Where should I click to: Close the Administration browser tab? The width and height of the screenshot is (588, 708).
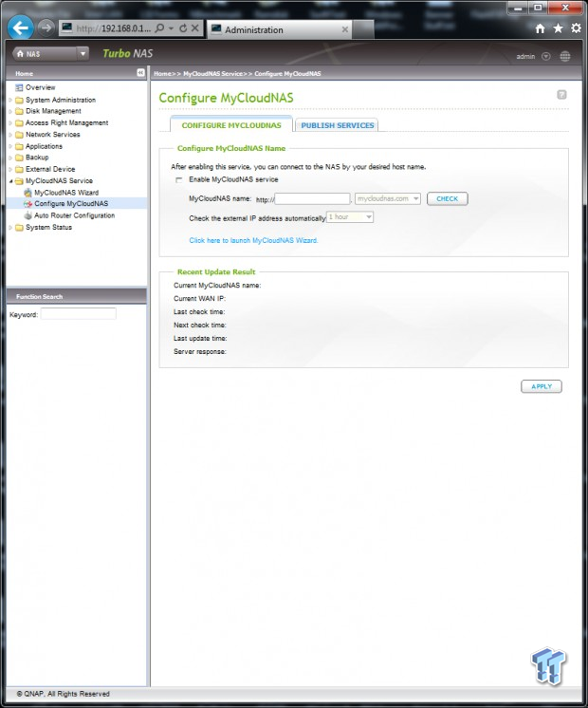tap(345, 29)
